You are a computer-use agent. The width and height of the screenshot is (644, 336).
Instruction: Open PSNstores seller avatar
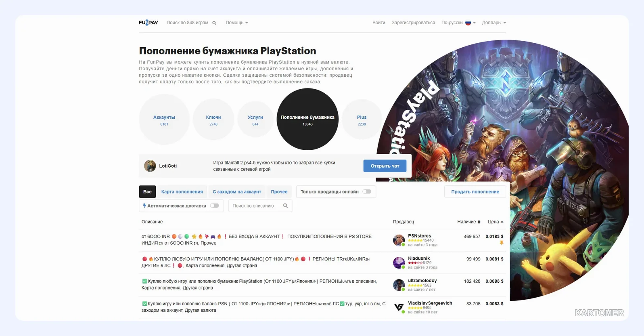click(x=399, y=240)
